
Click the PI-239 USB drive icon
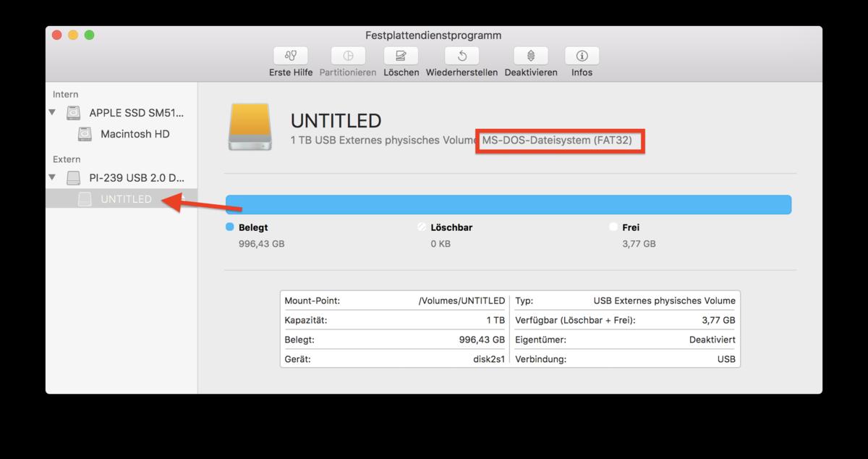(x=74, y=177)
